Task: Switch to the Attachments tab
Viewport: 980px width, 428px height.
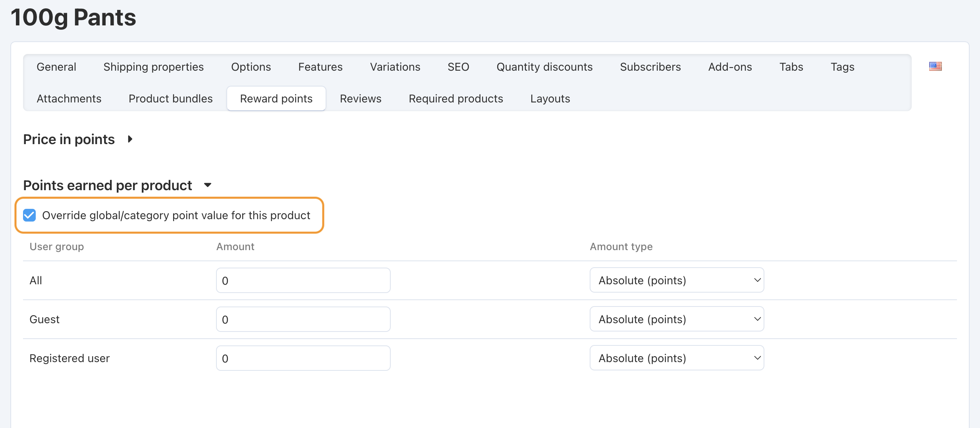Action: [x=69, y=98]
